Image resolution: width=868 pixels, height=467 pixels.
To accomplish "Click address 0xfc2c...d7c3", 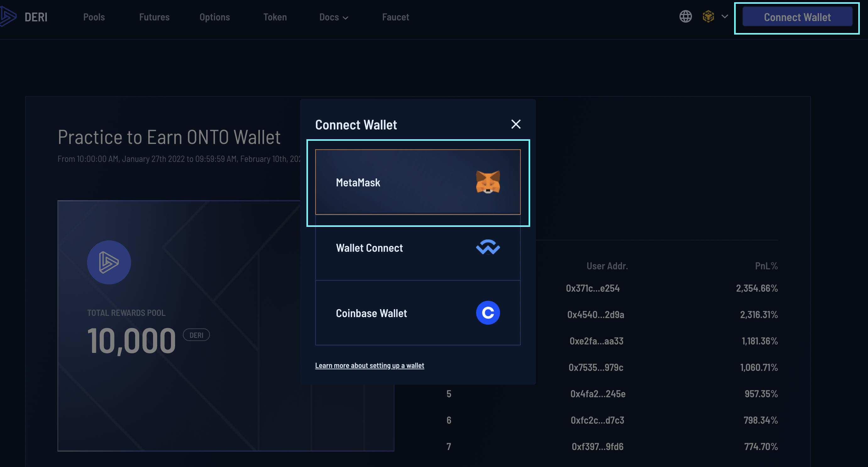I will (x=597, y=420).
